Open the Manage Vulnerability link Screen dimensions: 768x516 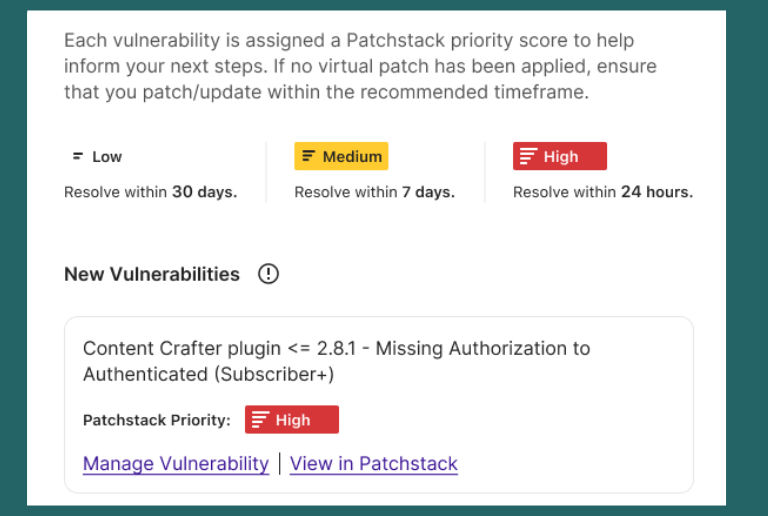coord(176,464)
